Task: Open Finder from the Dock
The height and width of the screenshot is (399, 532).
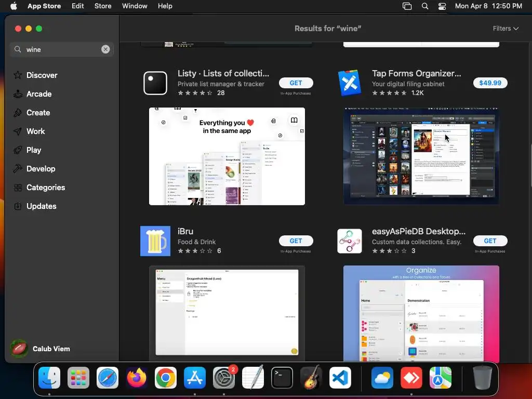Action: (x=49, y=378)
